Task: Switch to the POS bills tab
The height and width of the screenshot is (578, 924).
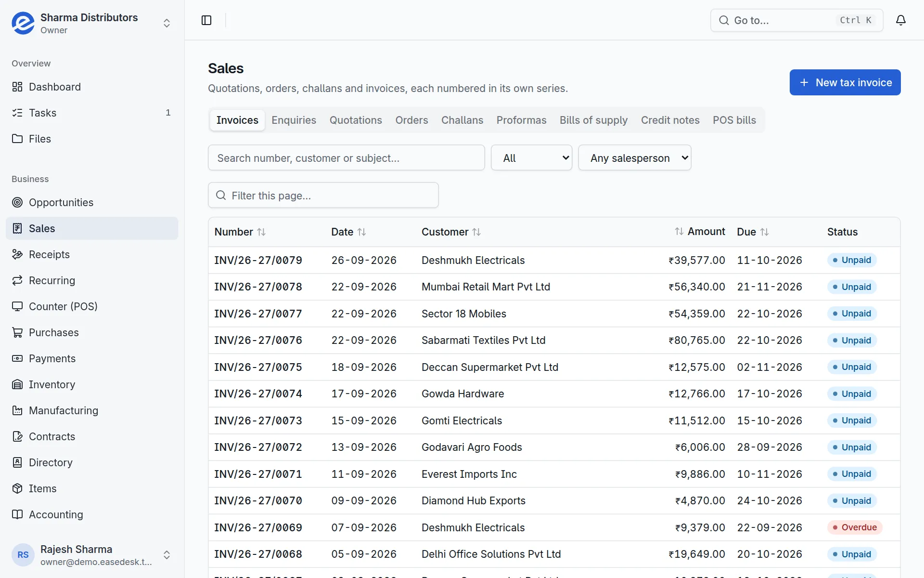Action: tap(734, 120)
